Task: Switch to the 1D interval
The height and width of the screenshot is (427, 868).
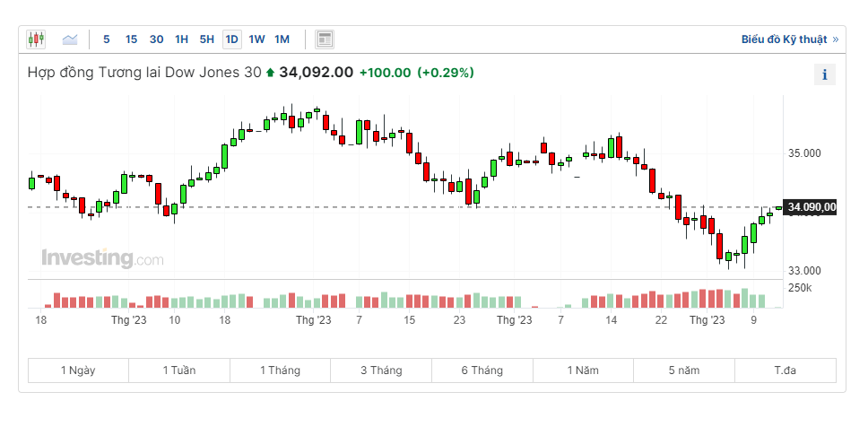Action: 231,39
